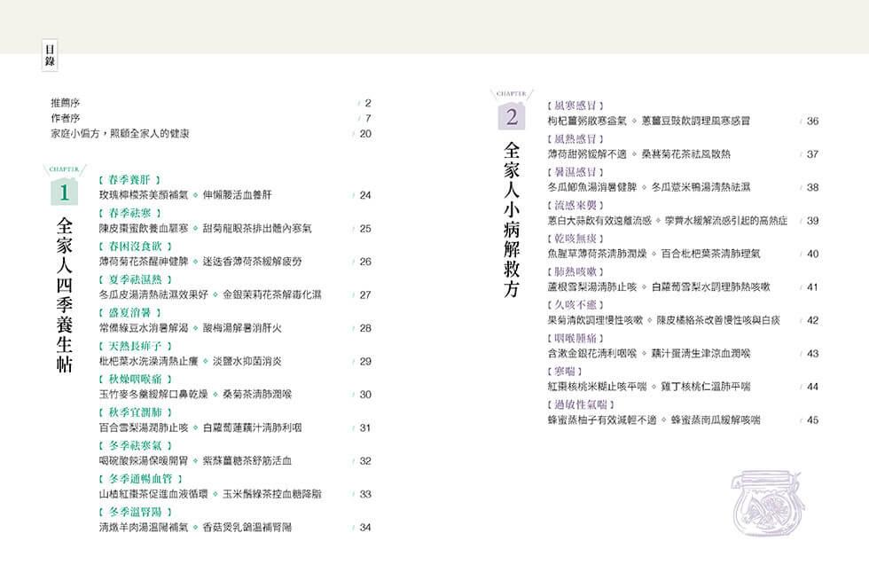Viewport: 869px width, 588px height.
Task: Click the jar illustration at bottom right
Action: (x=765, y=502)
